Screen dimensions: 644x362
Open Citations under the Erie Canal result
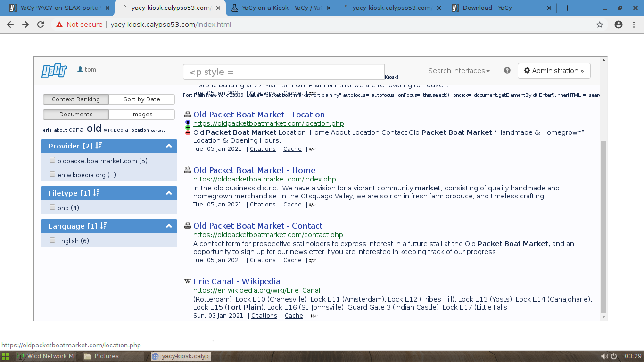click(x=264, y=316)
